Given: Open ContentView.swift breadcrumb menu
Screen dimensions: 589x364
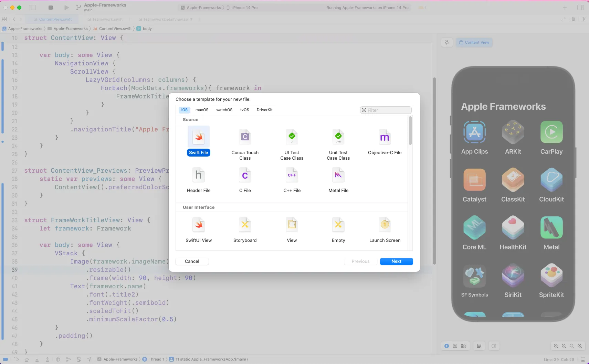Looking at the screenshot, I should (x=113, y=29).
